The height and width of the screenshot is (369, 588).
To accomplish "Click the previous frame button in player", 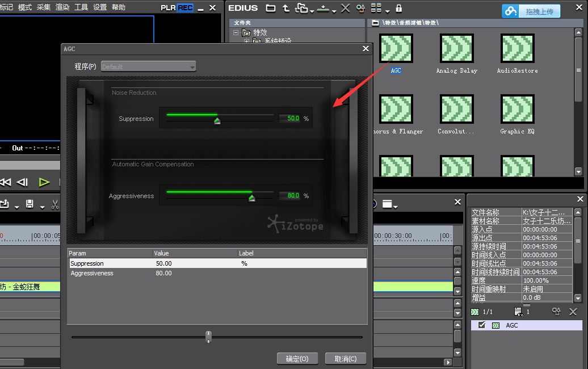I will (x=23, y=183).
